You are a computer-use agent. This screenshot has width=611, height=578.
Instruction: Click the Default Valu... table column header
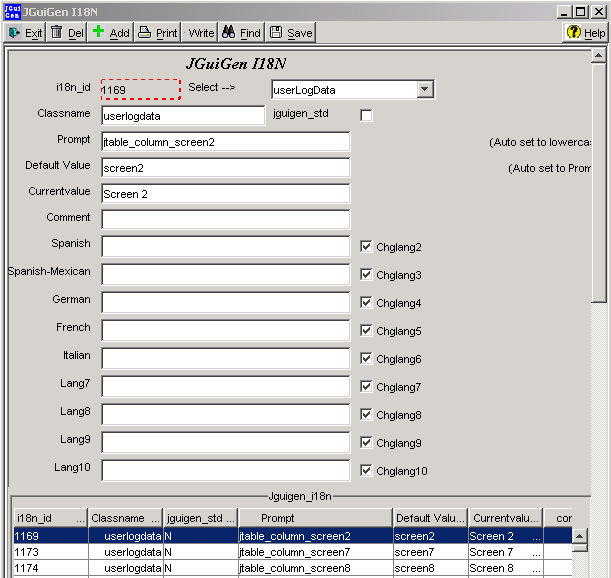click(x=430, y=518)
